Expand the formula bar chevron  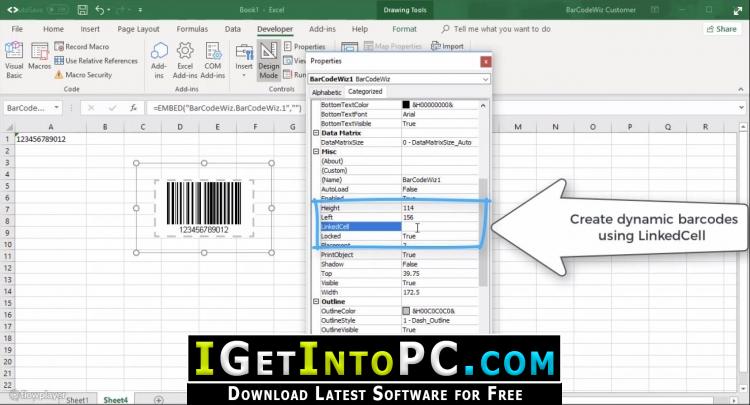click(741, 108)
